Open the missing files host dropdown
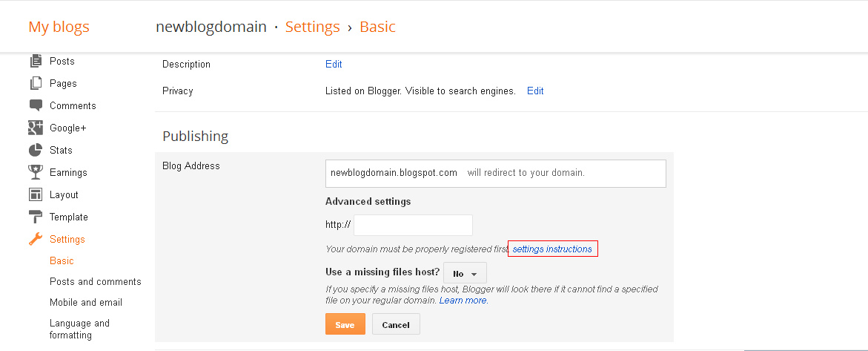 pyautogui.click(x=465, y=273)
